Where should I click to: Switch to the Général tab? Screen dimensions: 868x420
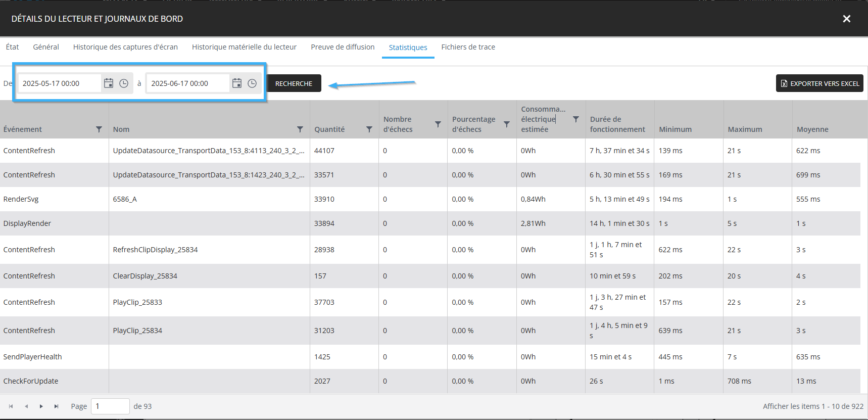click(x=46, y=47)
